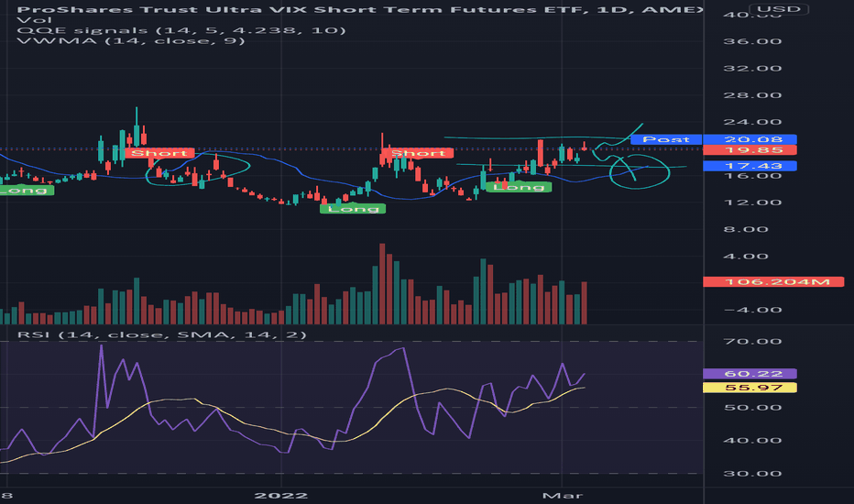854x504 pixels.
Task: Click the 2022 label on time axis
Action: (281, 495)
